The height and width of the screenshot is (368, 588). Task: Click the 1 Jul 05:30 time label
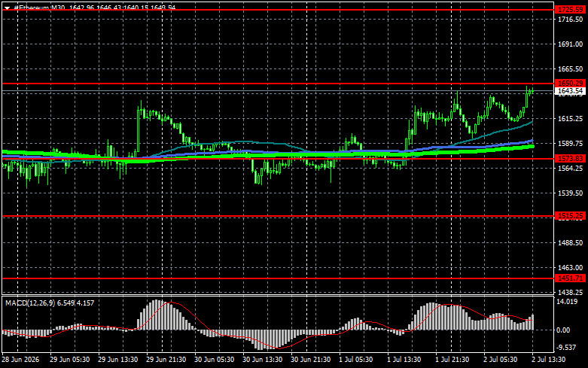click(x=356, y=360)
